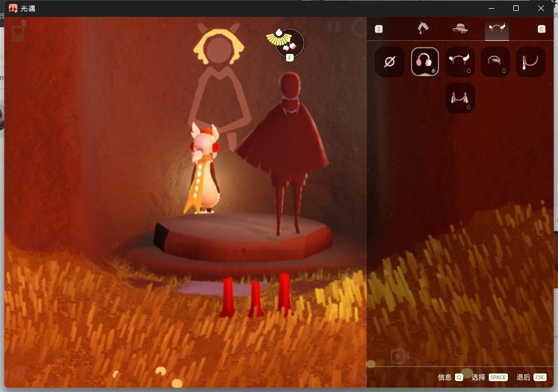Expand the triple-chevron arrow at top left
Screen dimensions: 558x392
point(23,23)
